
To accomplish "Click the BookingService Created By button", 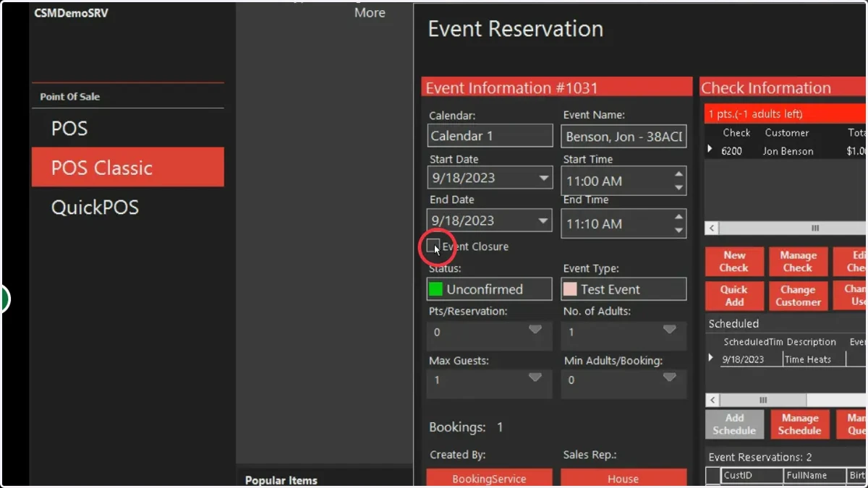I will point(490,478).
